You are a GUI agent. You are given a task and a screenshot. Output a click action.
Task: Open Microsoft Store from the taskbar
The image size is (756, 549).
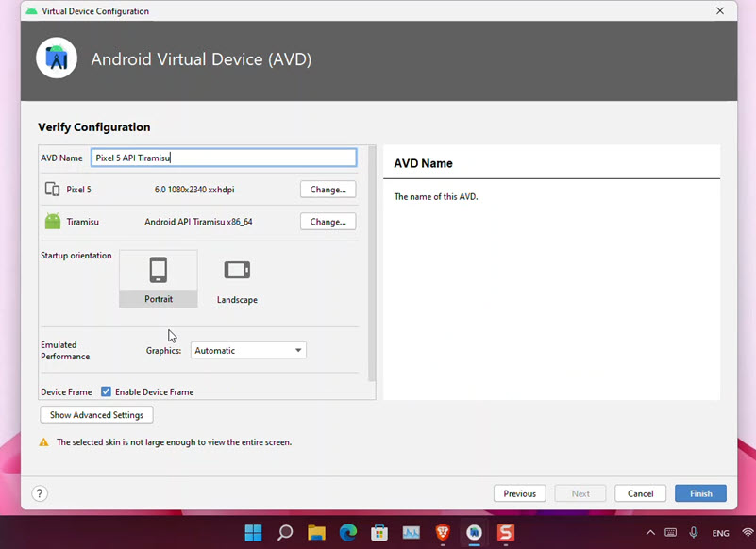pos(379,533)
